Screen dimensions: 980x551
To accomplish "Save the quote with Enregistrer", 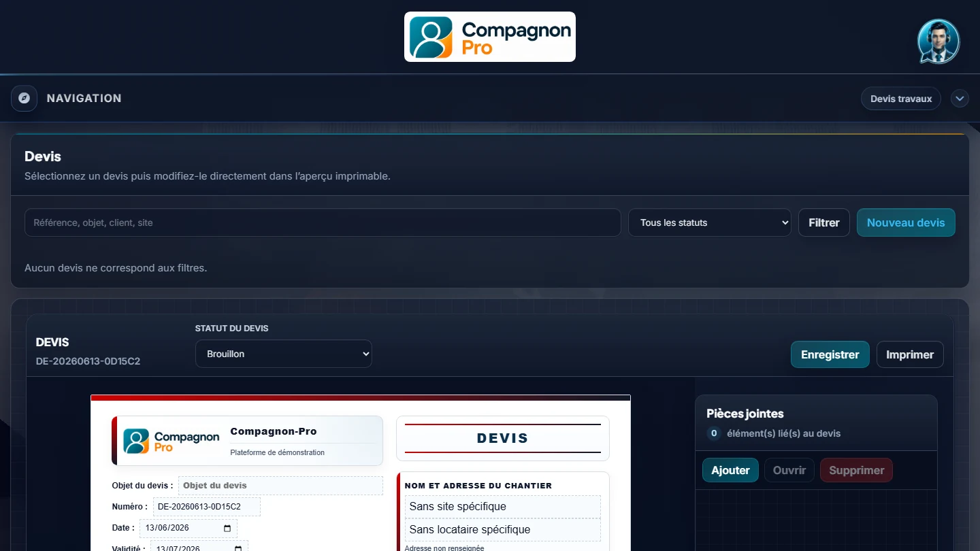I will pyautogui.click(x=830, y=354).
